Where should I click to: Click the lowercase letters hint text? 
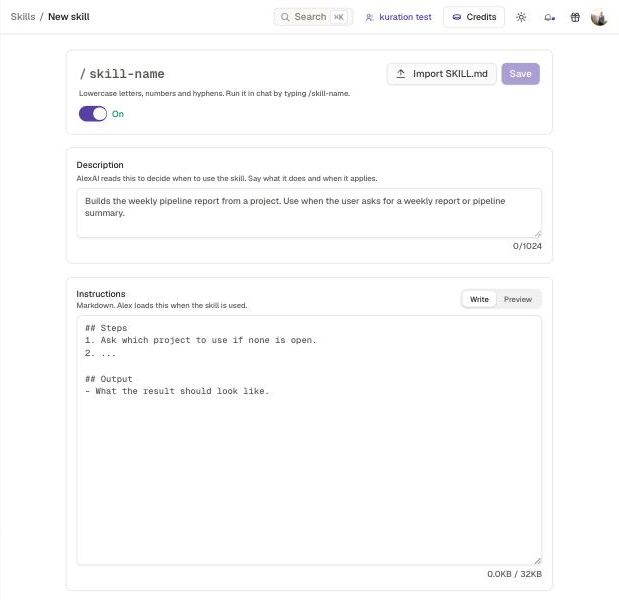coord(214,94)
